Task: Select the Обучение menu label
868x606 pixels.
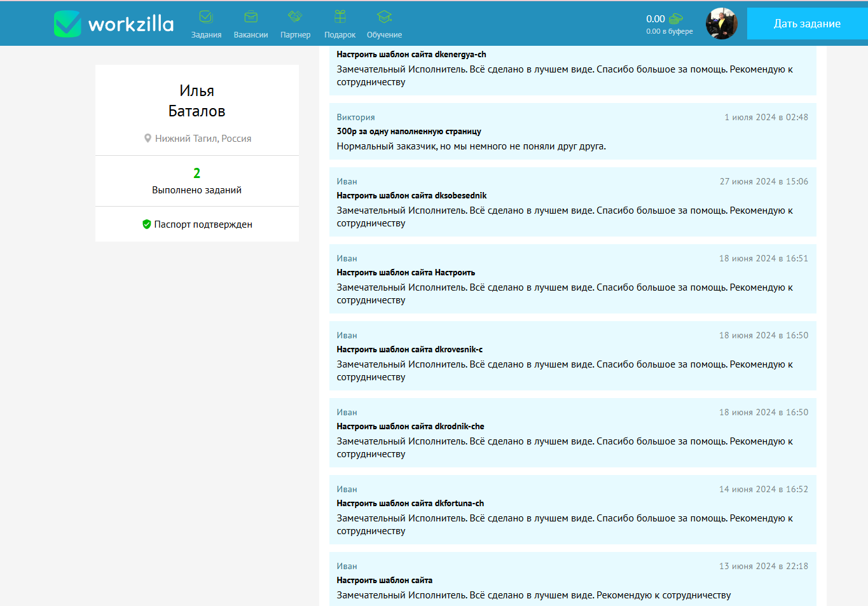Action: tap(384, 35)
